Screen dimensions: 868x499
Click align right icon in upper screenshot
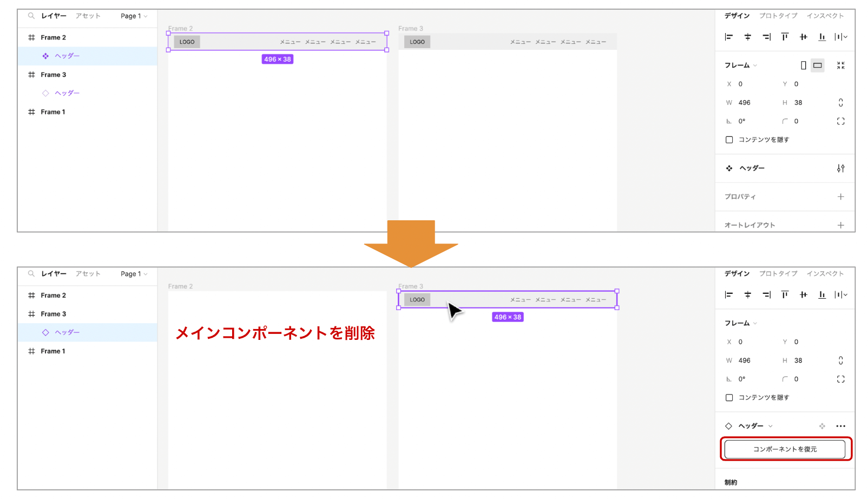(x=766, y=37)
